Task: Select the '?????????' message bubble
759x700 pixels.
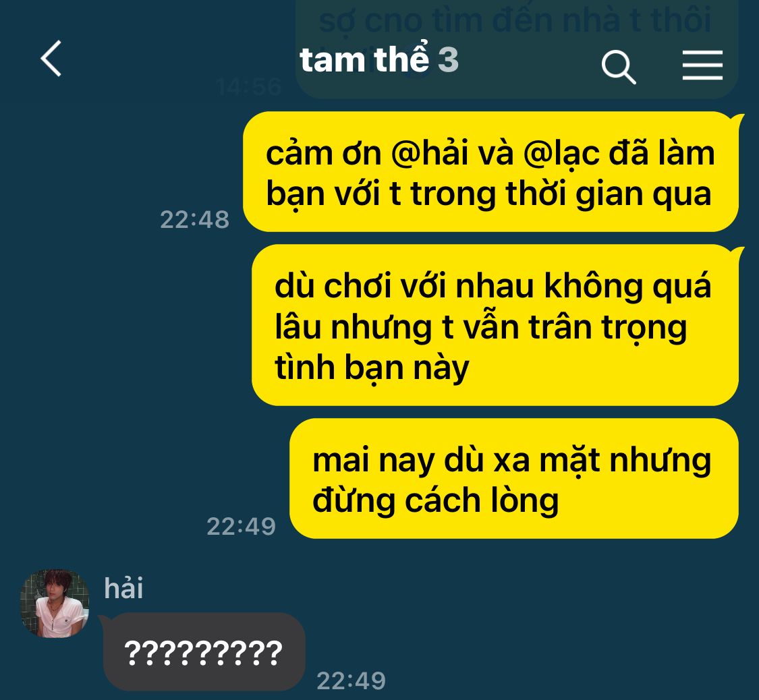Action: pyautogui.click(x=204, y=651)
